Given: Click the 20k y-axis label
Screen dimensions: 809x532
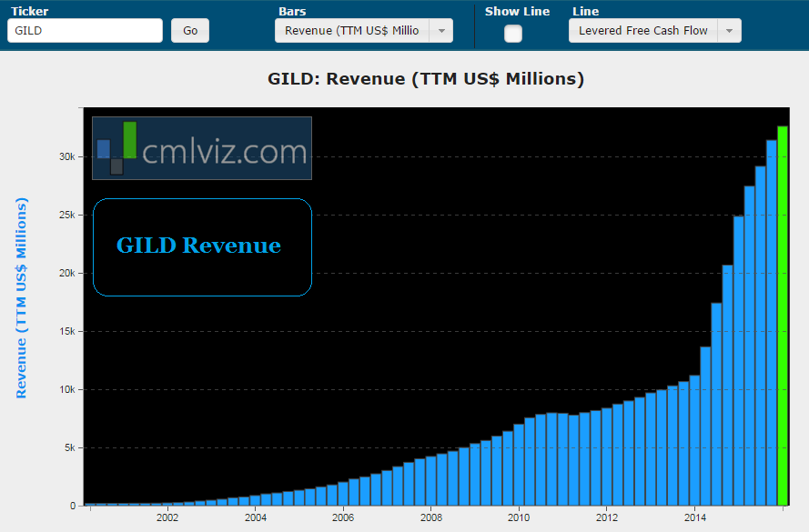Looking at the screenshot, I should tap(67, 273).
